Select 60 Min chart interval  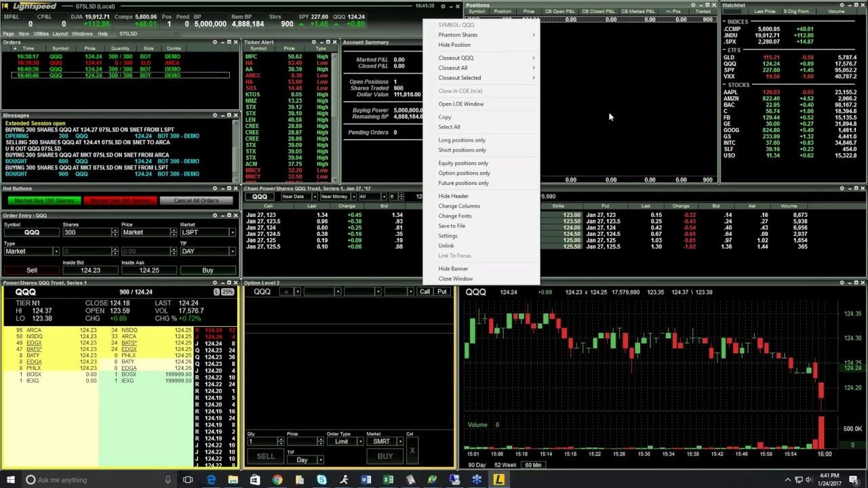point(533,465)
